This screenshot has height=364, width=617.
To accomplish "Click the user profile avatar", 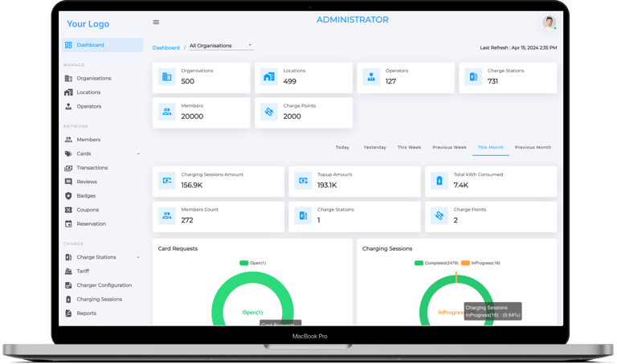I will point(549,22).
